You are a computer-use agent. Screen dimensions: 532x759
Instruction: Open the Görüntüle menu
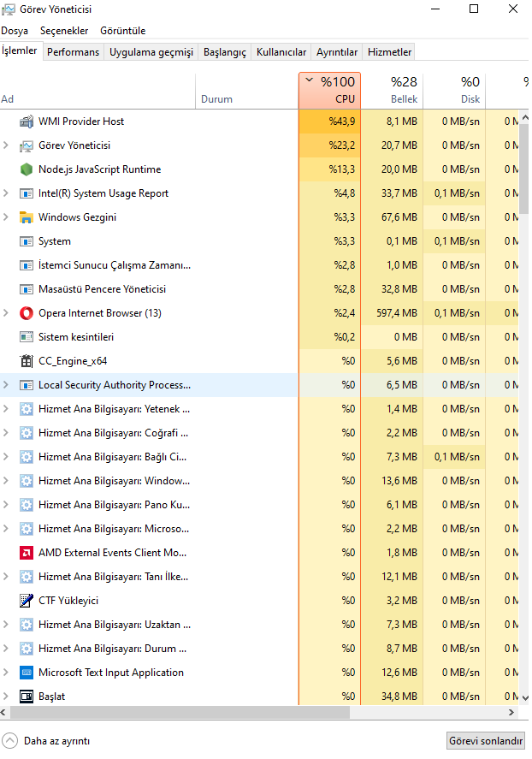coord(123,31)
